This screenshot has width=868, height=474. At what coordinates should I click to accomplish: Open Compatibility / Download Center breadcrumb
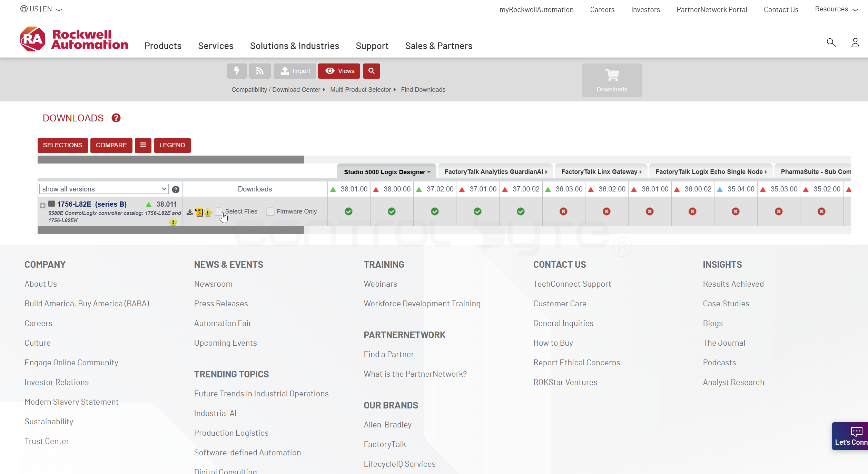click(x=276, y=90)
